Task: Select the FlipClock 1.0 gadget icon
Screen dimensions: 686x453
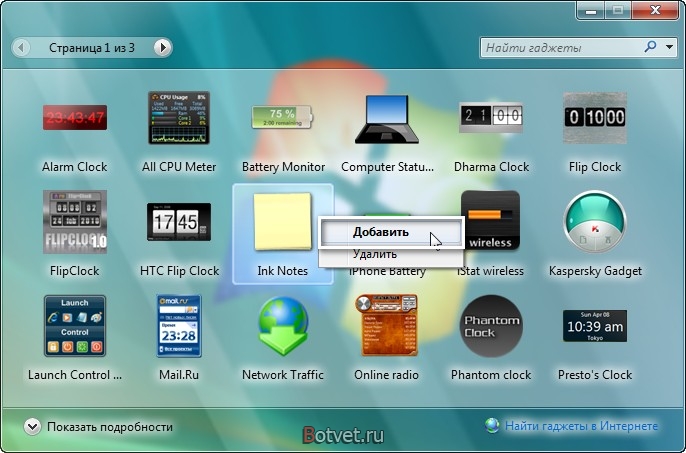Action: (x=75, y=222)
